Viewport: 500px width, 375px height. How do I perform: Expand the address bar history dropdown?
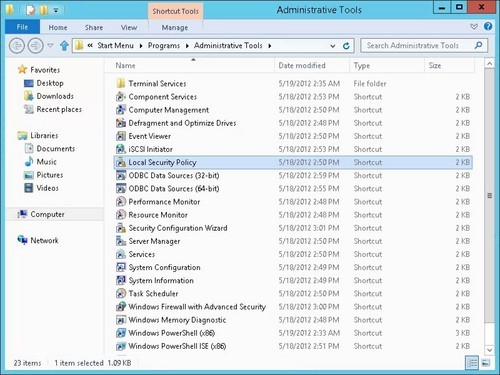pos(332,46)
